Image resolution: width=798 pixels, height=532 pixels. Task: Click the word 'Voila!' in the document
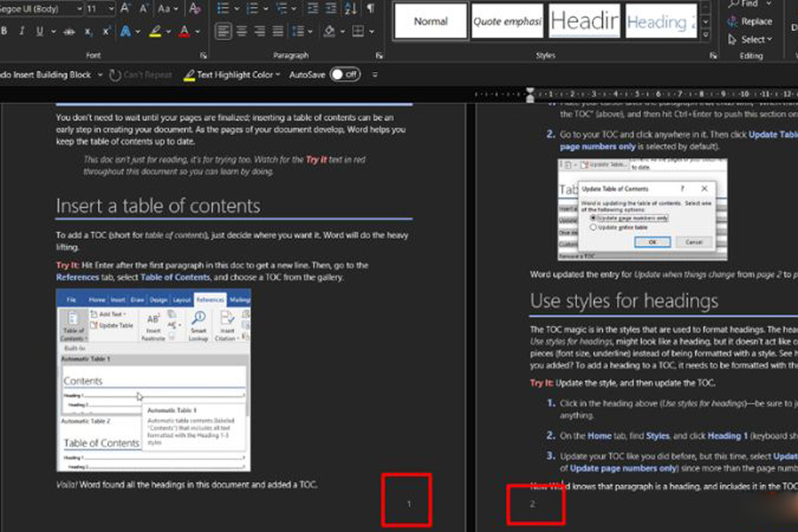coord(66,484)
